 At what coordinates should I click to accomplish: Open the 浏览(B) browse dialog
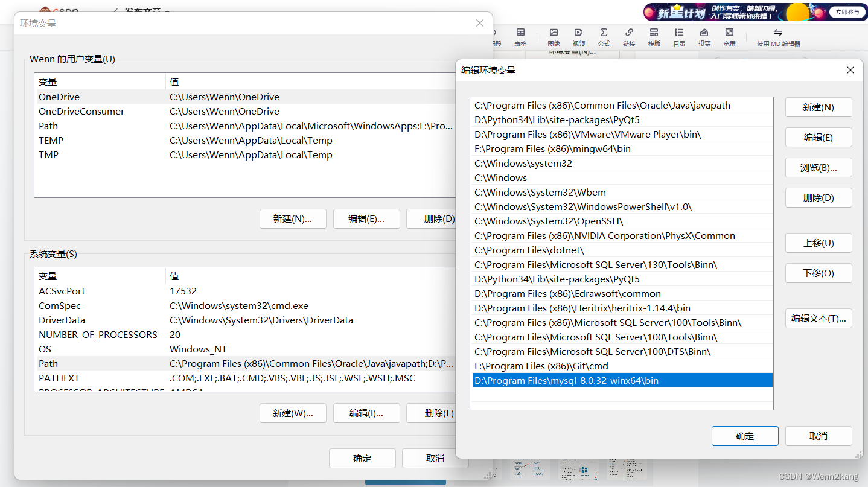point(819,167)
